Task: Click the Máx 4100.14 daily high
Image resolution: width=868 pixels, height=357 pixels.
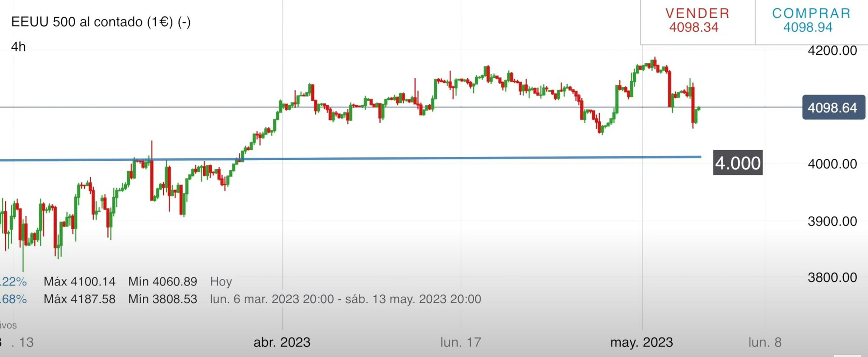Action: (79, 282)
